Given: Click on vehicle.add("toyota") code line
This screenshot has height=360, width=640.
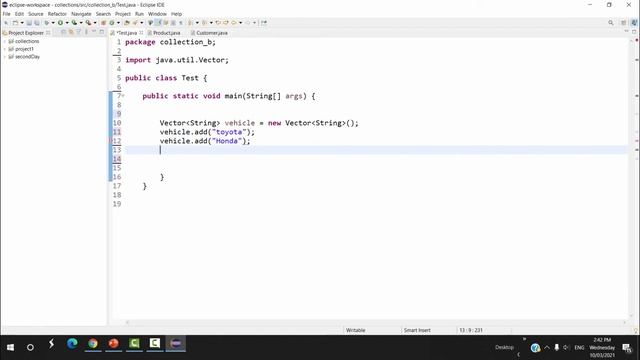Looking at the screenshot, I should [x=207, y=132].
